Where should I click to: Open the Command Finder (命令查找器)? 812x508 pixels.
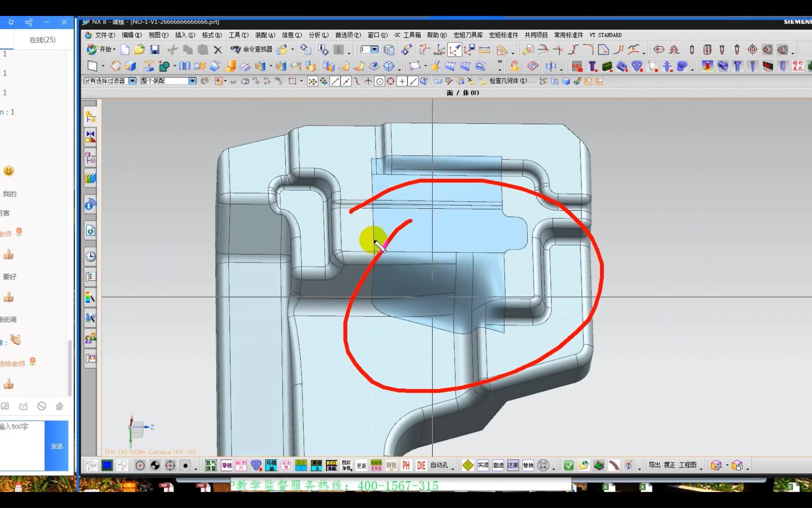pos(251,49)
